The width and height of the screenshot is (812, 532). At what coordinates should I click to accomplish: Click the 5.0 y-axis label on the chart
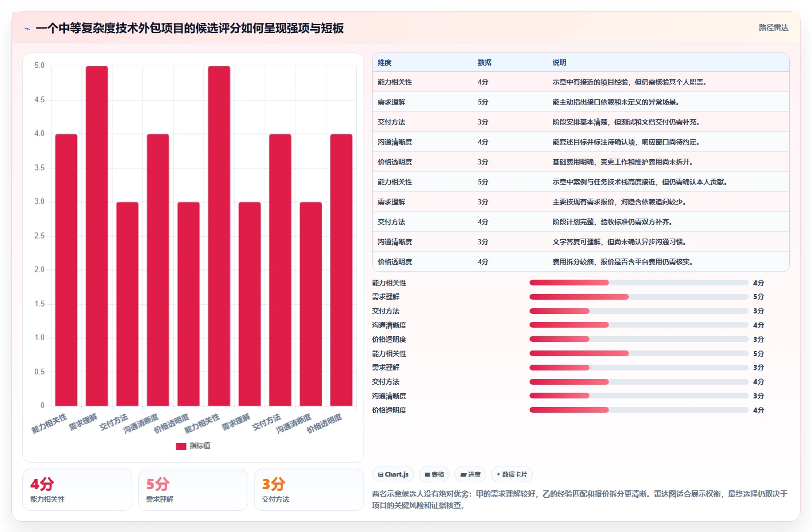[39, 66]
